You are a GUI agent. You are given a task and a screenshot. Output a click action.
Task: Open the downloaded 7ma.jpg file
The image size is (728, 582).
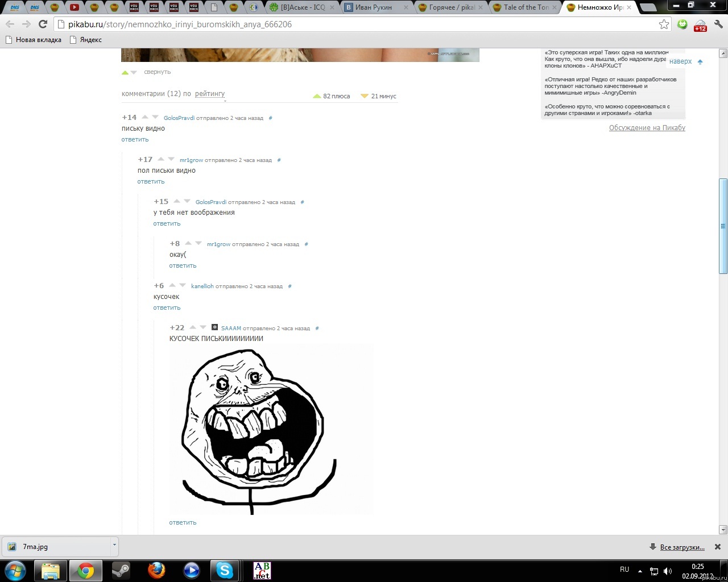tap(56, 547)
